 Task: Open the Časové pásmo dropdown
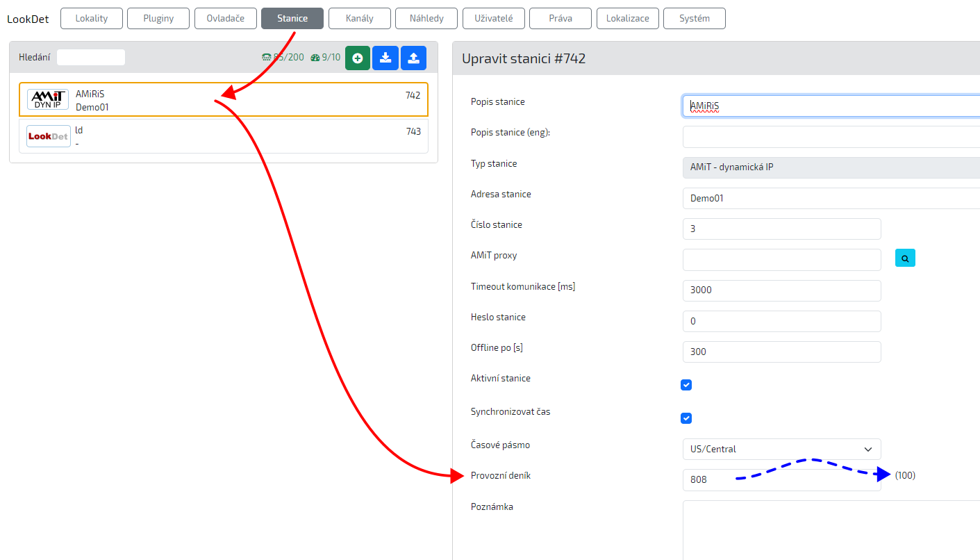[781, 449]
